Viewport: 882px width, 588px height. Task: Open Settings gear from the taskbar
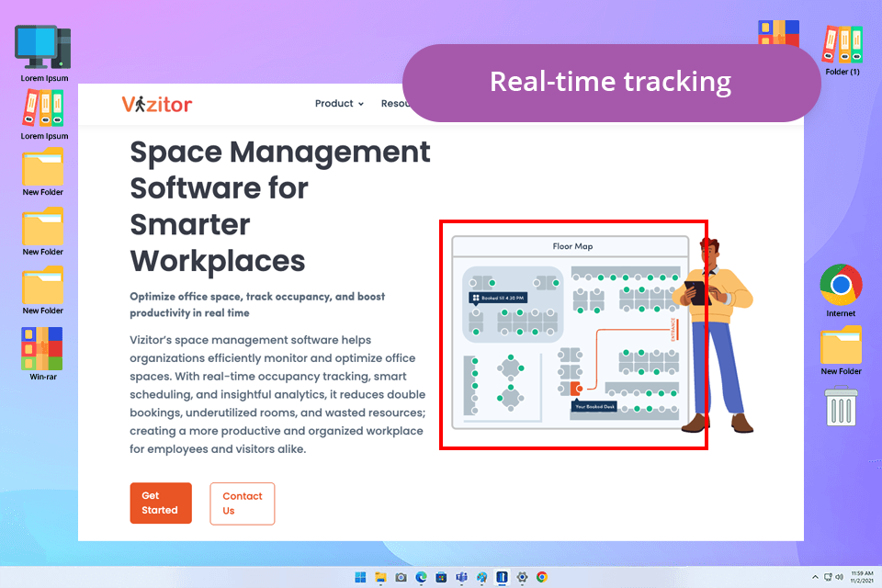tap(522, 577)
